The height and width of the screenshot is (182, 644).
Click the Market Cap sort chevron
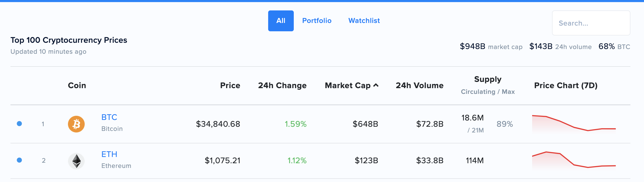click(x=376, y=85)
